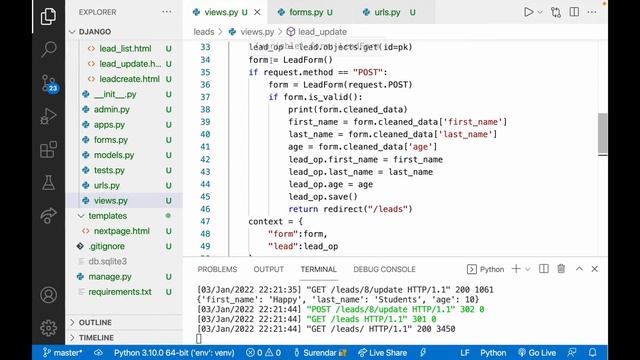Open the notifications bell in status bar
Viewport: 640px width, 360px height.
[x=593, y=353]
